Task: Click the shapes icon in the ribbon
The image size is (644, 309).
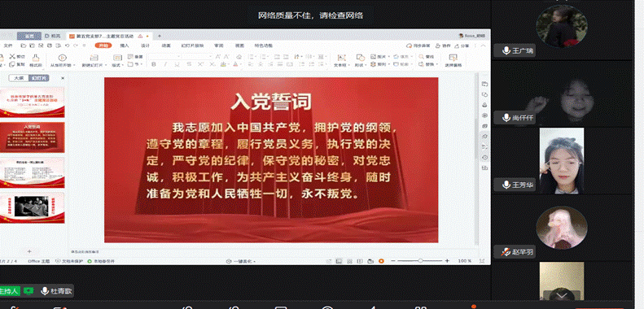Action: point(360,57)
